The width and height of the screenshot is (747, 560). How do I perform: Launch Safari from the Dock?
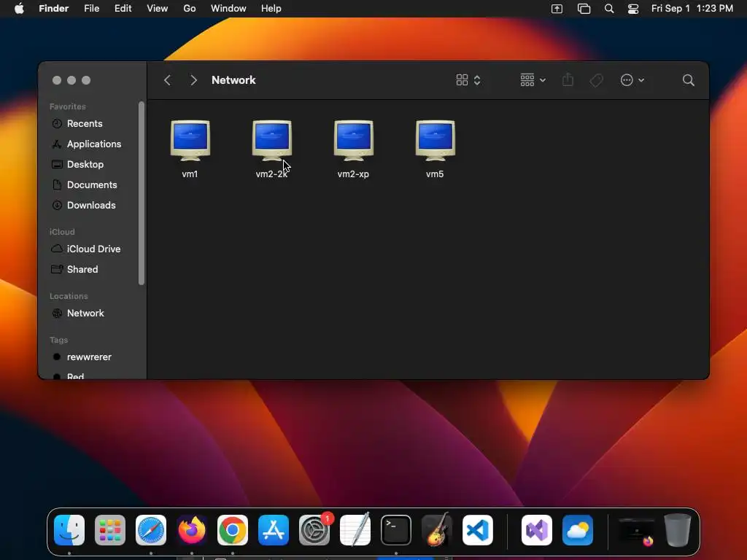click(x=151, y=529)
